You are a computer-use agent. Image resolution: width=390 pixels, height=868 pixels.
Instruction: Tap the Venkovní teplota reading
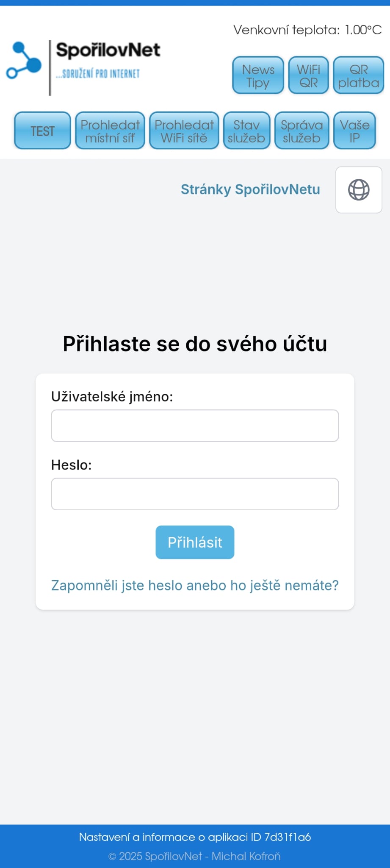[307, 30]
